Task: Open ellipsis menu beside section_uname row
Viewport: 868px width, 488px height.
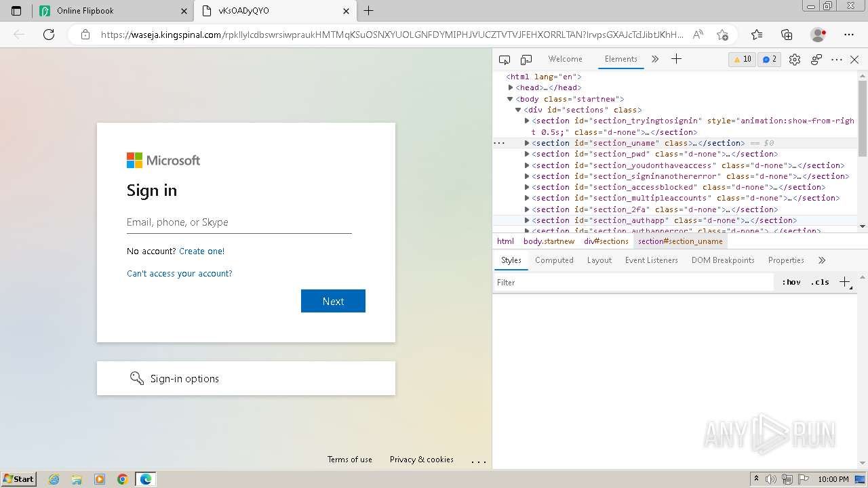Action: 499,143
